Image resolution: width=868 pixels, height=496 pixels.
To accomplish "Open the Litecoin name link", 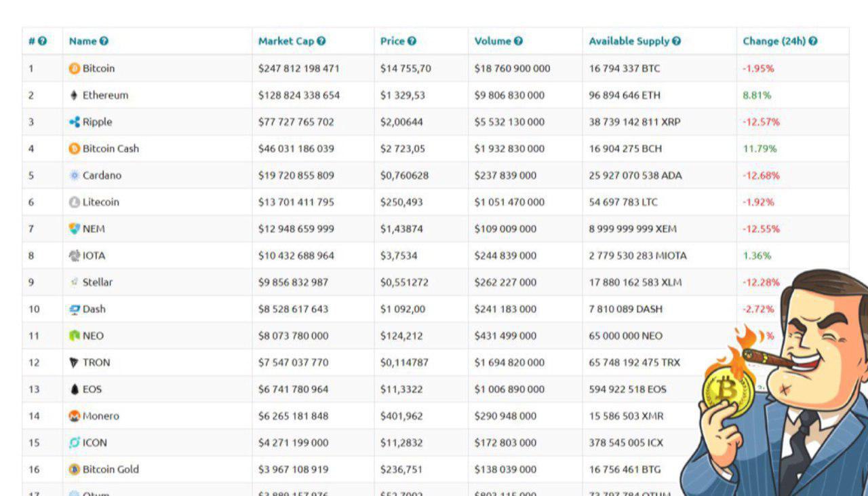I will (x=101, y=202).
